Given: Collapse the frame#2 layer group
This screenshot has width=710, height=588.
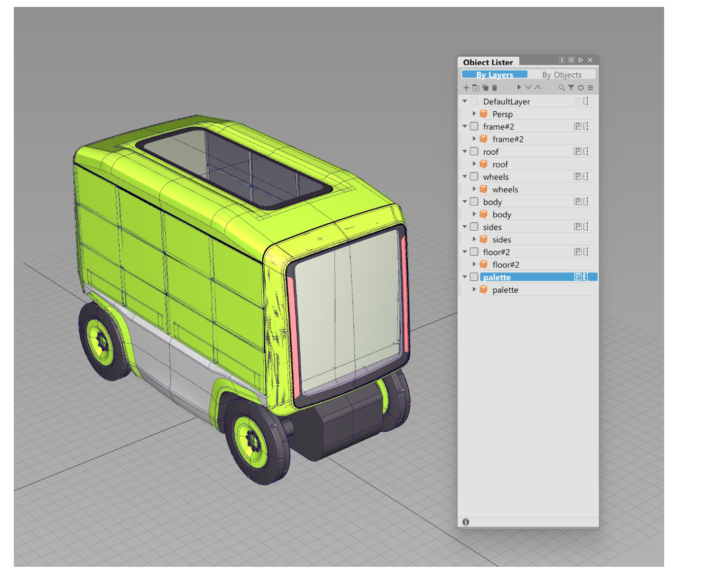Looking at the screenshot, I should [x=465, y=126].
